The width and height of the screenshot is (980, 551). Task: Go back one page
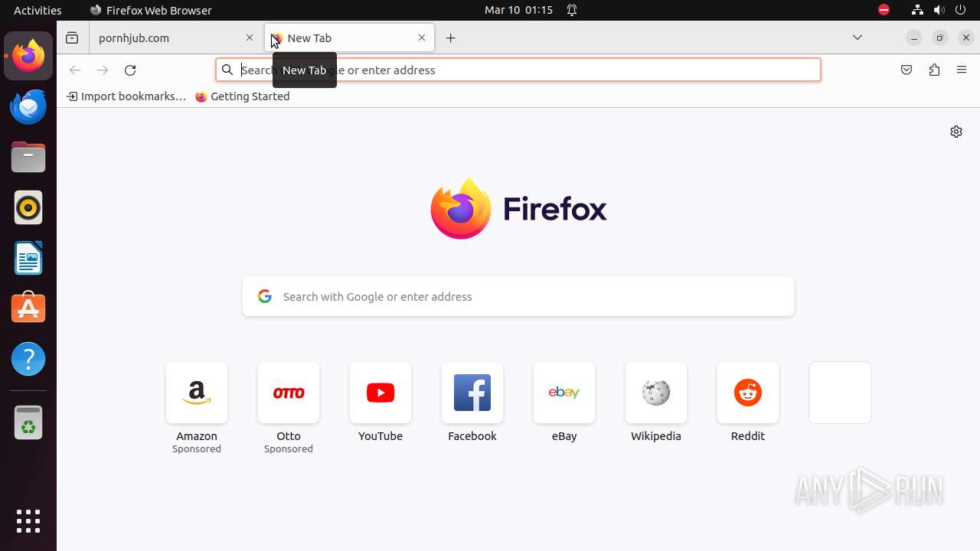coord(75,70)
